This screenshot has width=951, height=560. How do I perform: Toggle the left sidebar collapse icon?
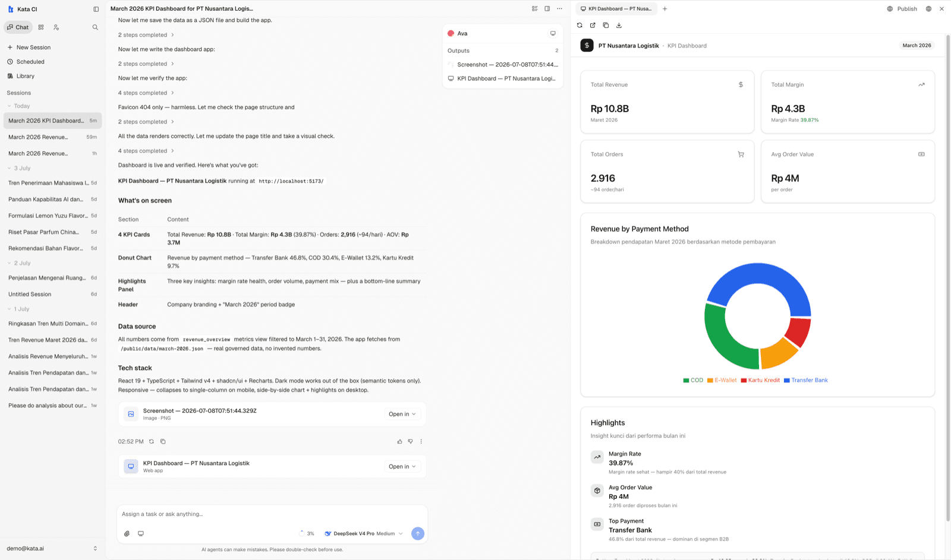pos(96,9)
